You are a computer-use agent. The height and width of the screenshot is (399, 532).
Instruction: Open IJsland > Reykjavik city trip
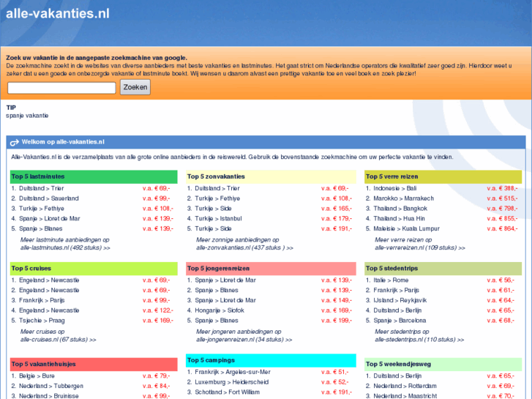pos(400,300)
